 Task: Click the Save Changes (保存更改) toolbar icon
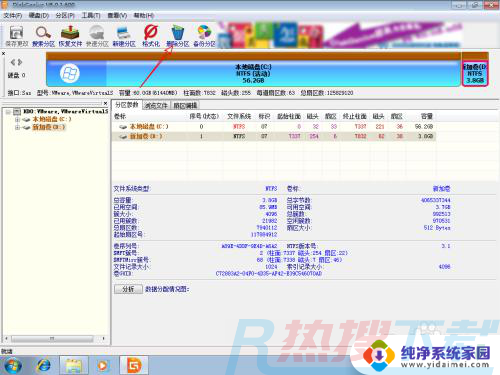[x=16, y=36]
